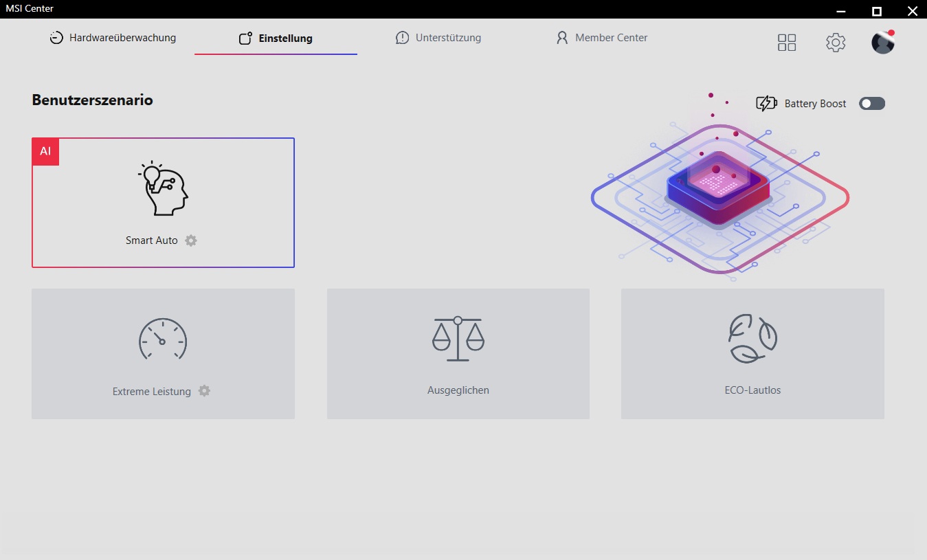The image size is (927, 560).
Task: Click the Einstellung tab icon
Action: pyautogui.click(x=245, y=38)
